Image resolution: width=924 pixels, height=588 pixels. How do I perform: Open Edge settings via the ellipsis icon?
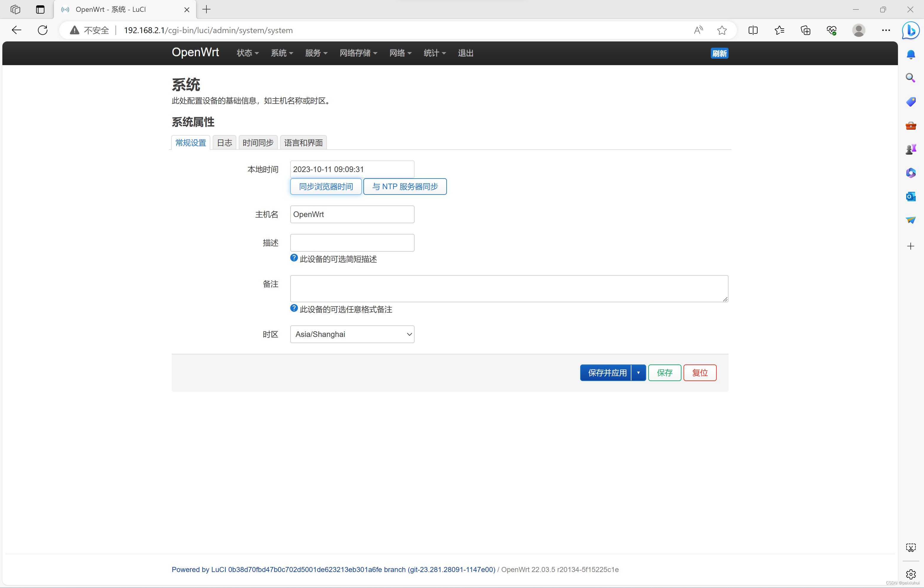(x=885, y=30)
